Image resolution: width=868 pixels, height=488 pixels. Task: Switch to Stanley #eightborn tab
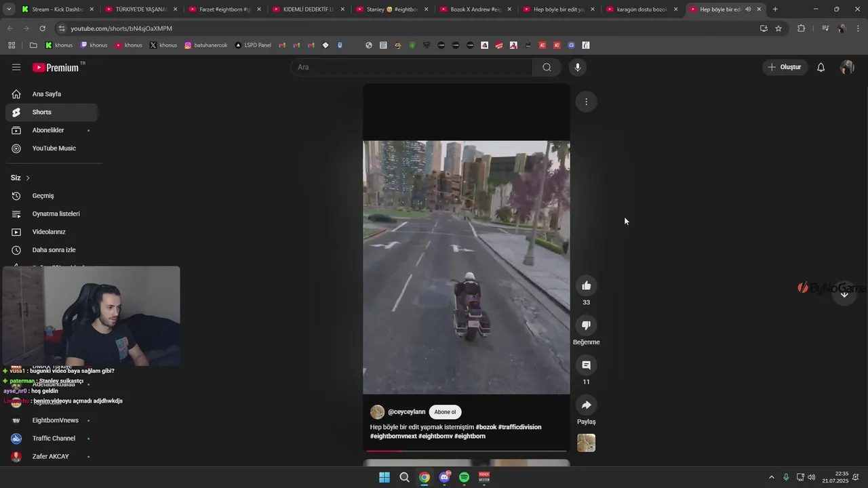coord(392,9)
